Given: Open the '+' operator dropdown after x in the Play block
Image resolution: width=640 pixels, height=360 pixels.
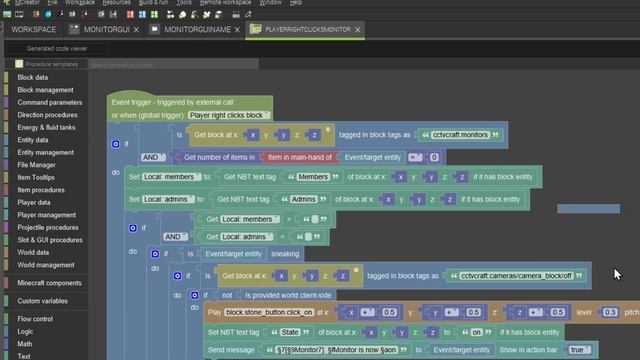Looking at the screenshot, I should [x=367, y=312].
